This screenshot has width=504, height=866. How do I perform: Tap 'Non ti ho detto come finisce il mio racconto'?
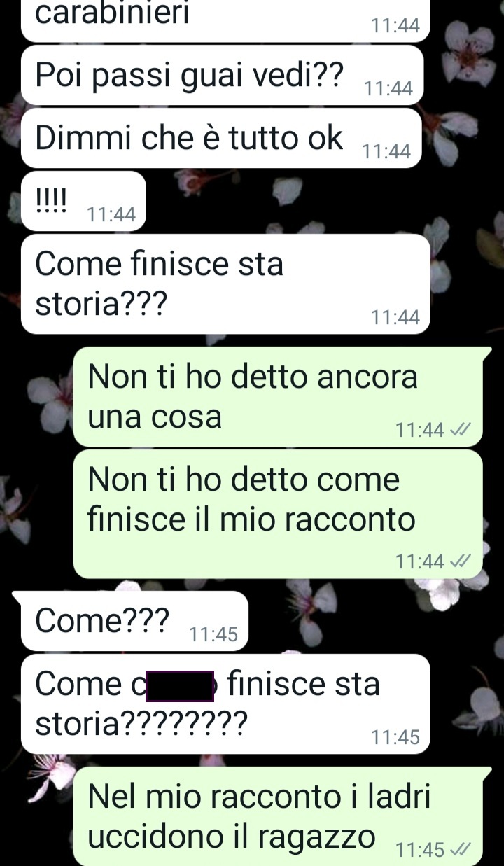point(278,514)
